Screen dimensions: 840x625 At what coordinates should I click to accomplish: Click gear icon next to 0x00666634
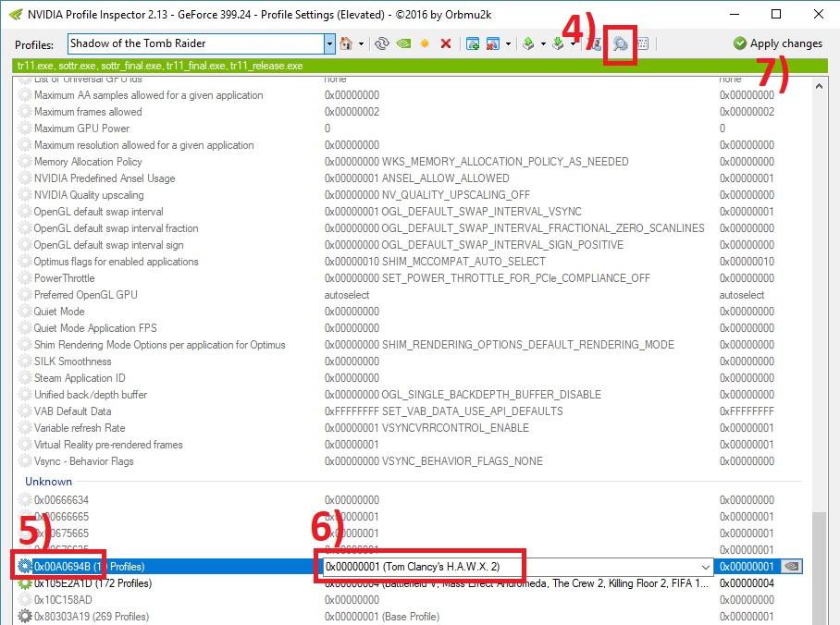[25, 499]
